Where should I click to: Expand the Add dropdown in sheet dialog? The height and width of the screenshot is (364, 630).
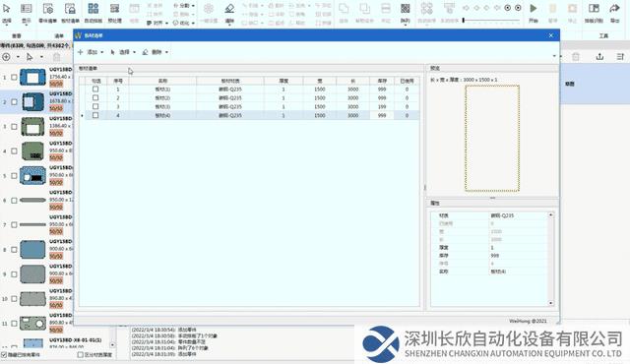[91, 52]
